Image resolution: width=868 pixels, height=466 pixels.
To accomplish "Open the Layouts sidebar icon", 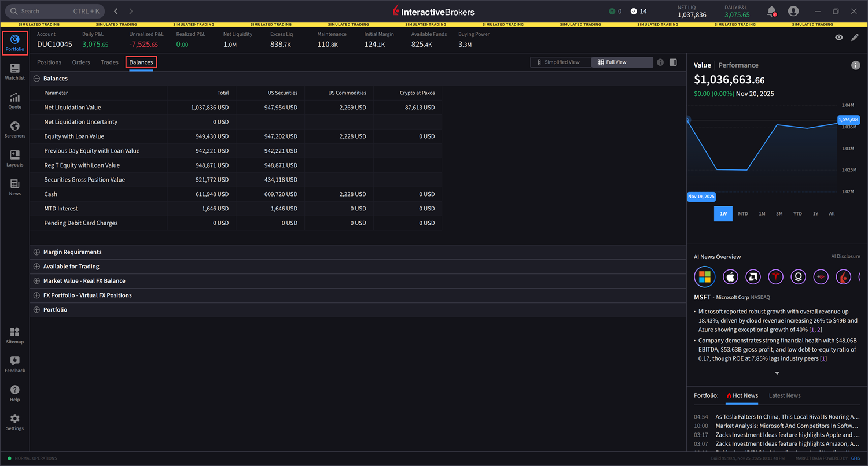I will 14,158.
